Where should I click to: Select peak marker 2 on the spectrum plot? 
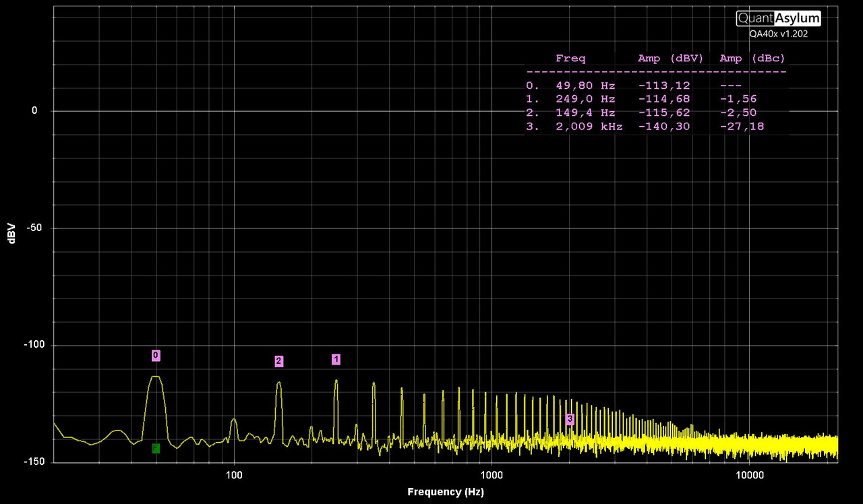[278, 361]
